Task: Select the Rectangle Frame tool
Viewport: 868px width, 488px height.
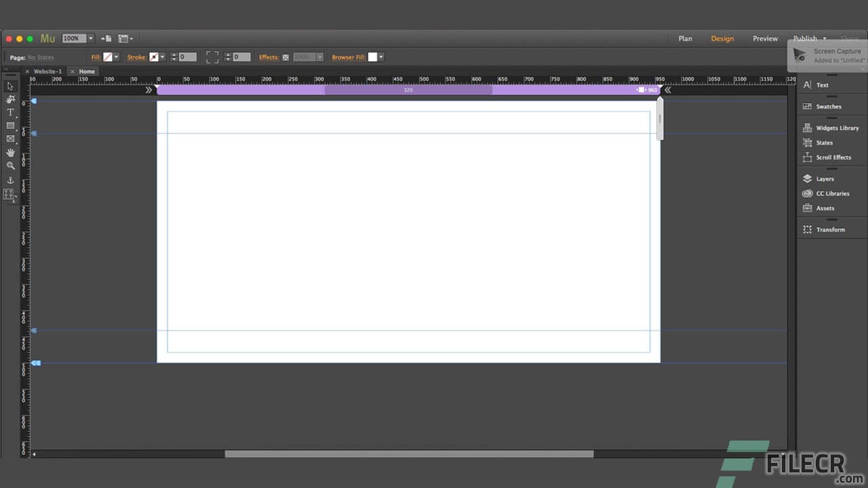Action: coord(10,139)
